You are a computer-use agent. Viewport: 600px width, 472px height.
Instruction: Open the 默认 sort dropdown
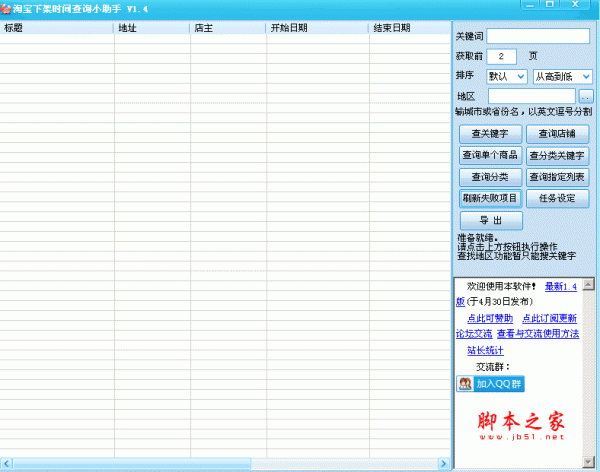click(507, 77)
